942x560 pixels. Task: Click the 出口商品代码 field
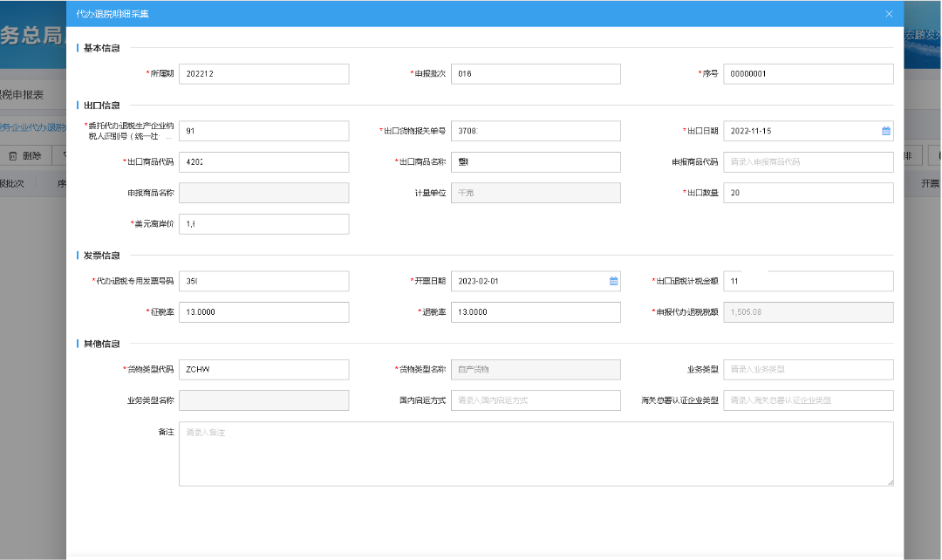point(263,162)
